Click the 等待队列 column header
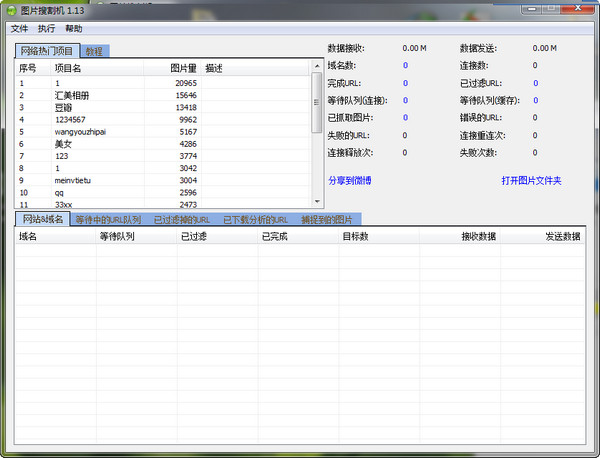 [136, 236]
